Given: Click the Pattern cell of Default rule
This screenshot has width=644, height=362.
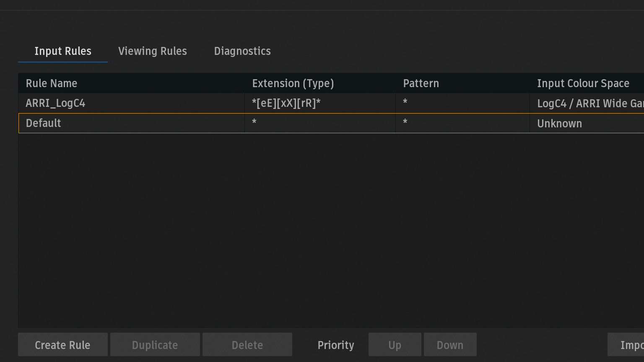Looking at the screenshot, I should tap(461, 123).
